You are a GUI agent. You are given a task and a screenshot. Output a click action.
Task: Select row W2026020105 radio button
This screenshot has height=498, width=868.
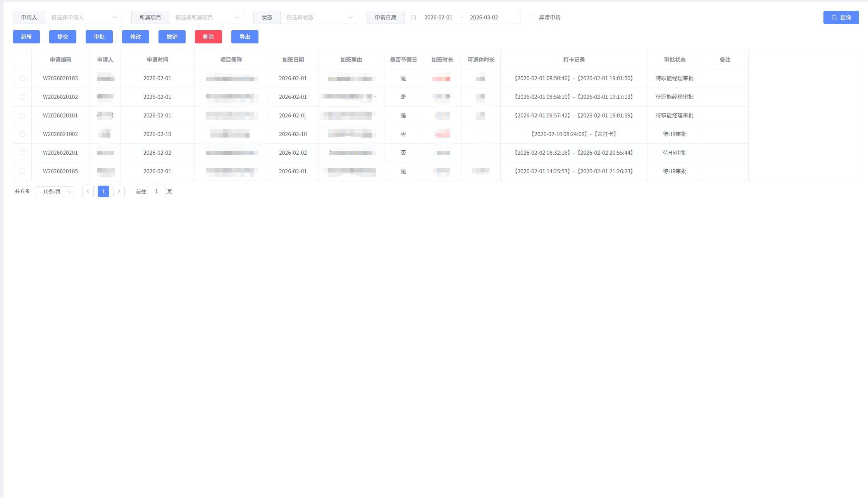click(22, 171)
